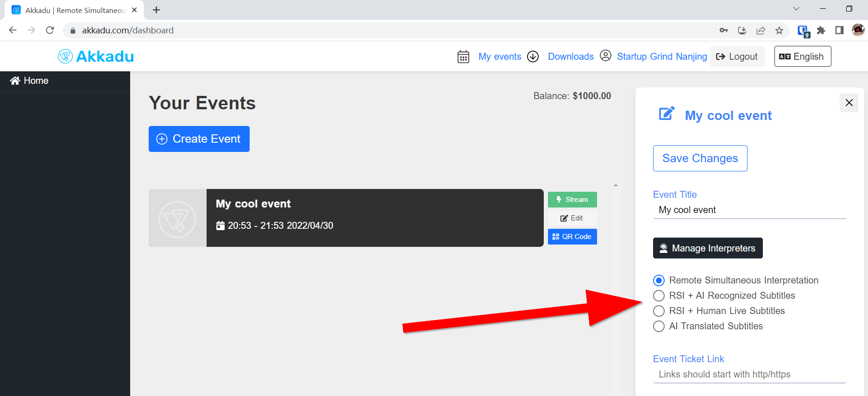Image resolution: width=868 pixels, height=396 pixels.
Task: Click the browser back arrow
Action: [x=13, y=30]
